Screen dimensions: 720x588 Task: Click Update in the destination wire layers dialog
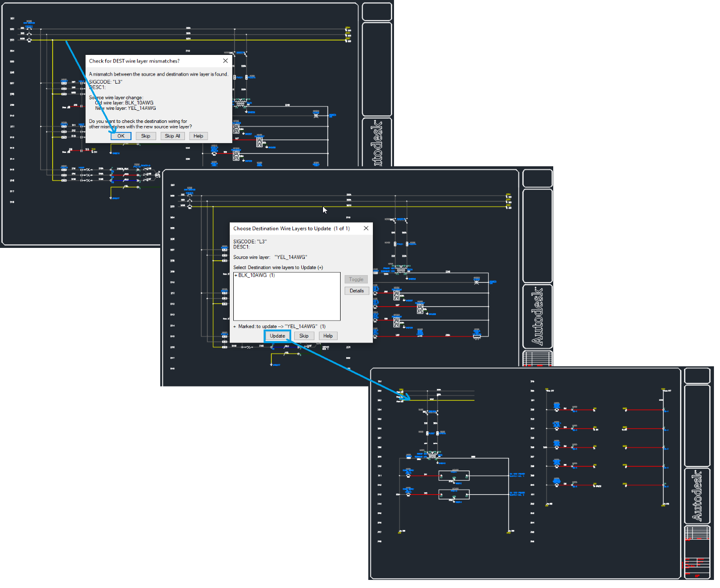(278, 336)
